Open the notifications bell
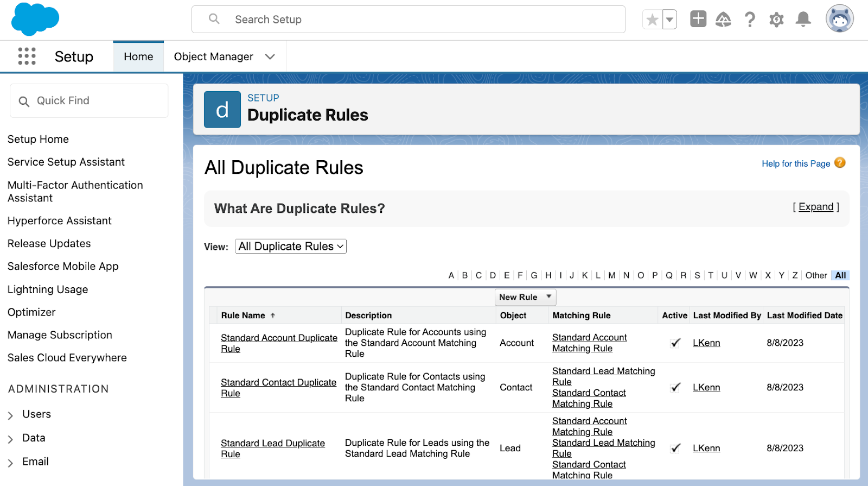Image resolution: width=868 pixels, height=486 pixels. [803, 20]
